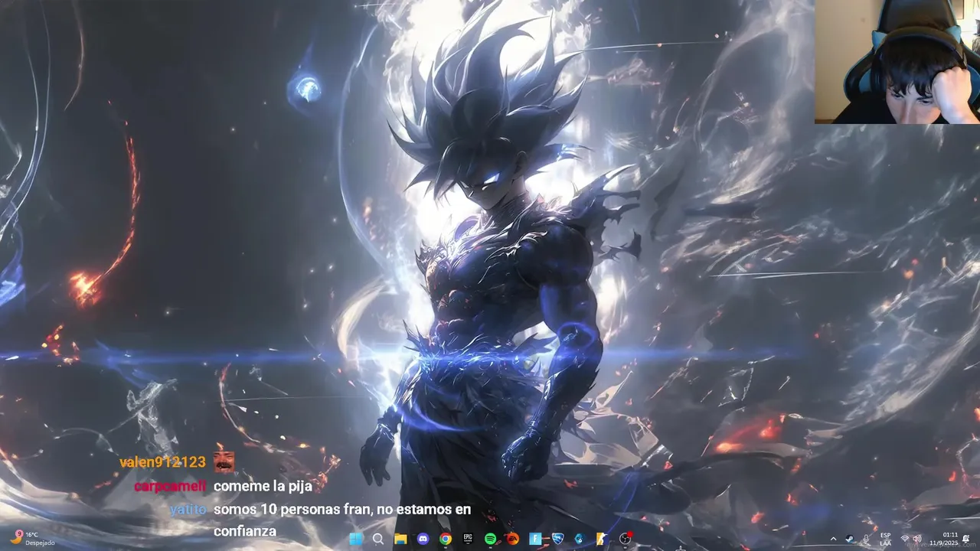
Task: Click chat message "comeme la pija"
Action: pos(263,486)
